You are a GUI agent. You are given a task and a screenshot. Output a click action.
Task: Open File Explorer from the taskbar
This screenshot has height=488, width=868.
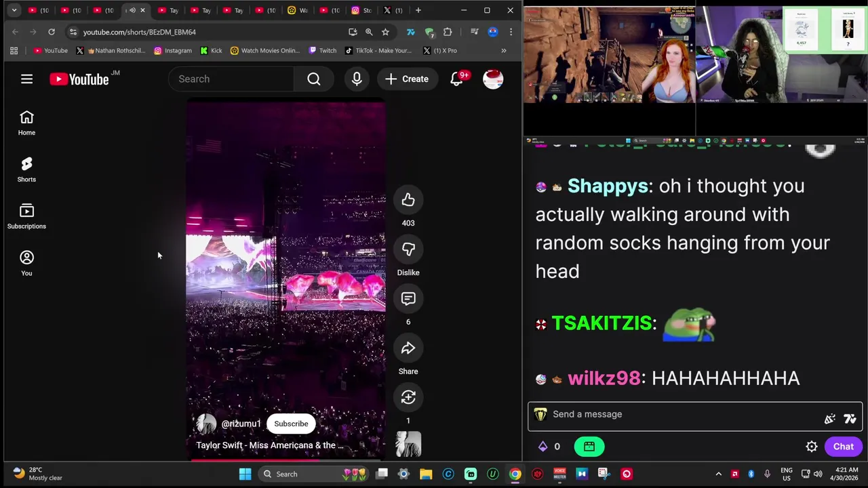point(426,474)
